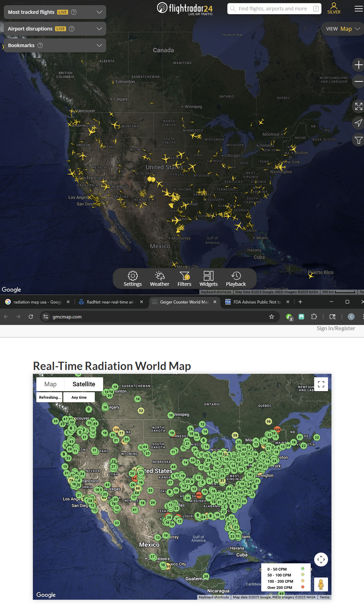Switch the radiation map to Map view
The image size is (364, 616).
[51, 384]
